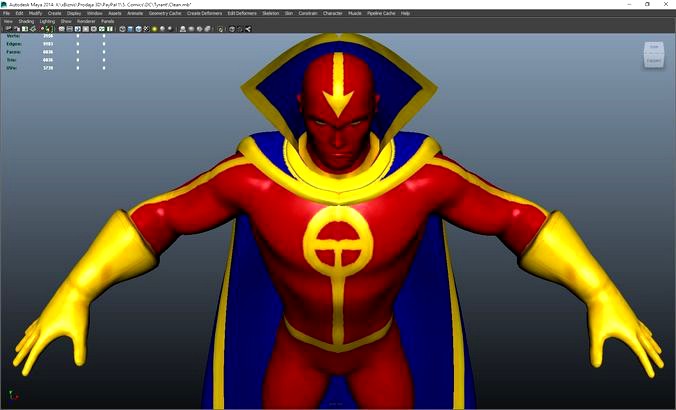Screen dimensions: 676x410
Task: Open the viewport panel's Show menu
Action: [x=66, y=21]
